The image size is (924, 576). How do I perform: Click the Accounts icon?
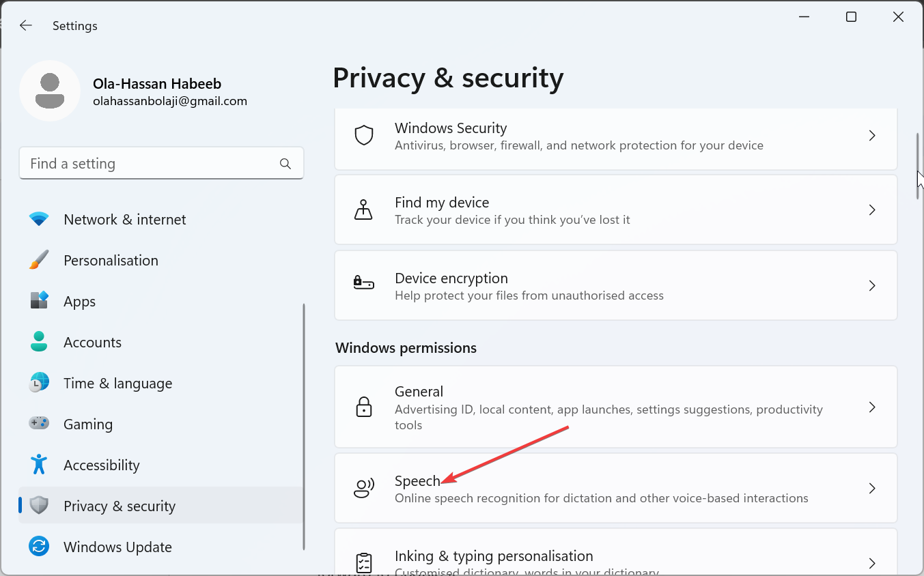pyautogui.click(x=39, y=342)
